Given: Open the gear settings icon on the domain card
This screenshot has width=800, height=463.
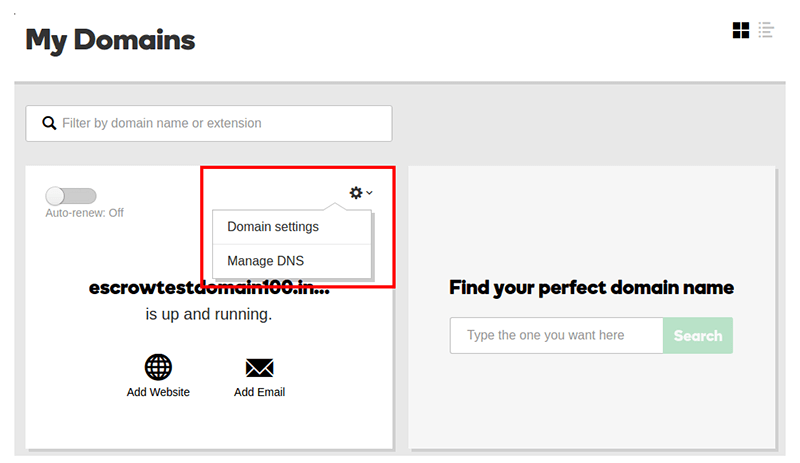Looking at the screenshot, I should [x=355, y=193].
